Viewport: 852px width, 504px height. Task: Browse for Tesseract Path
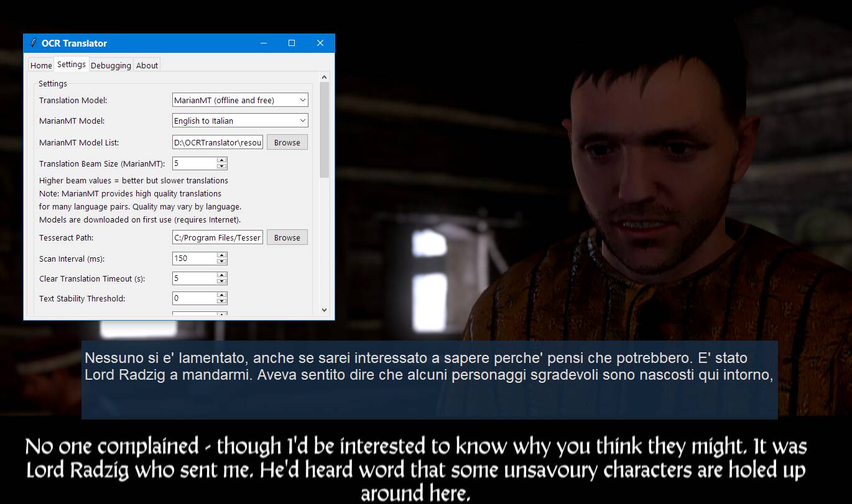[287, 237]
